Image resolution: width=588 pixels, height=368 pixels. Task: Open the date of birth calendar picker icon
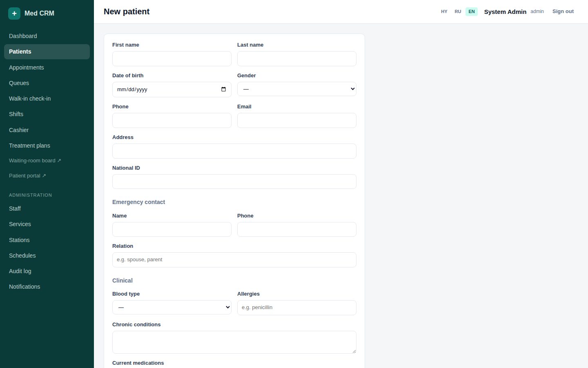[x=223, y=90]
